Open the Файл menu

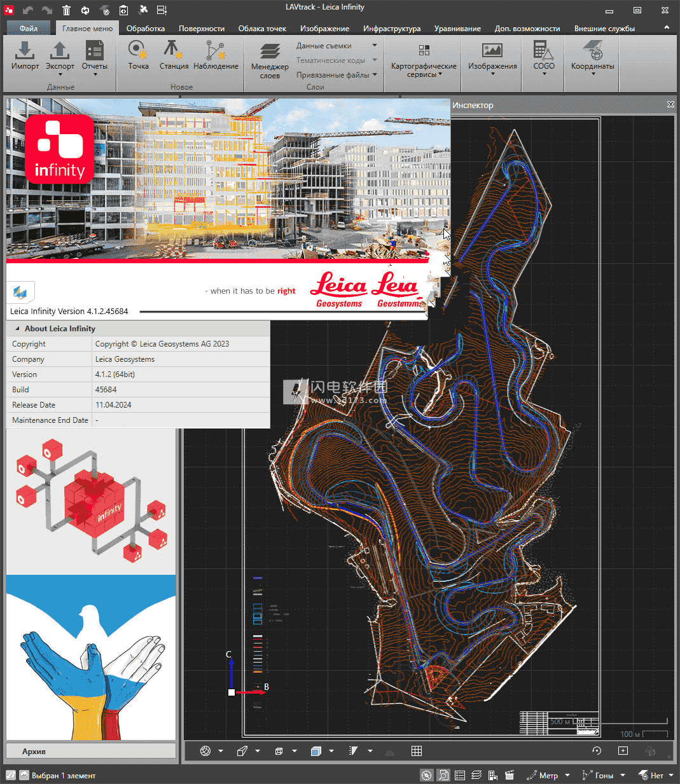(29, 28)
